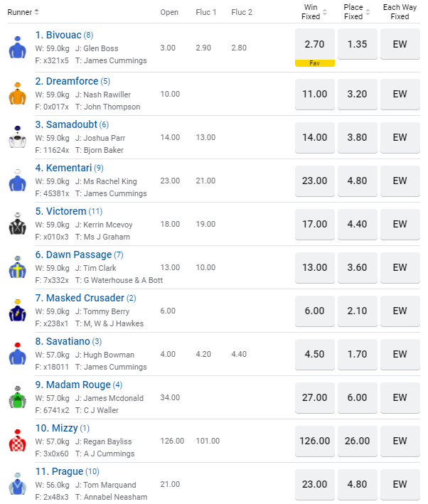The height and width of the screenshot is (504, 428).
Task: Click Samadoubt's white jockey silk icon
Action: (17, 137)
